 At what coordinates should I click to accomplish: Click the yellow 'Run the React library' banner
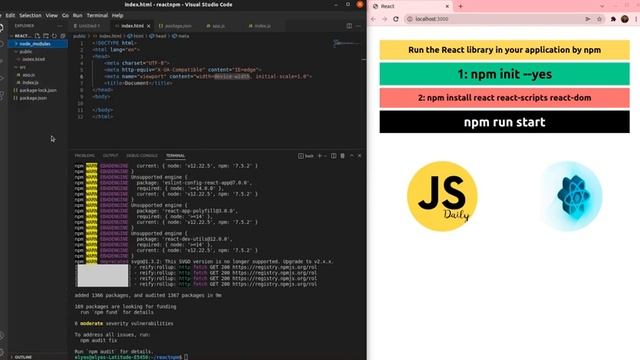[504, 50]
